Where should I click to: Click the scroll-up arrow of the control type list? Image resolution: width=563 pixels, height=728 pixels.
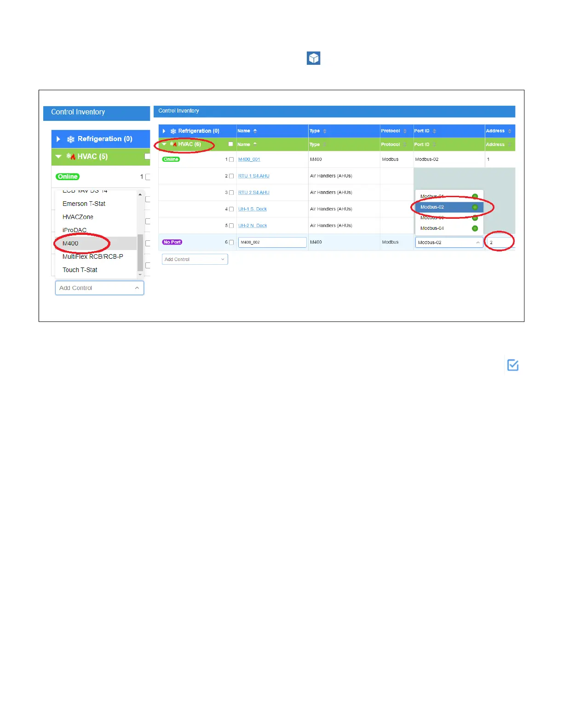[x=140, y=194]
